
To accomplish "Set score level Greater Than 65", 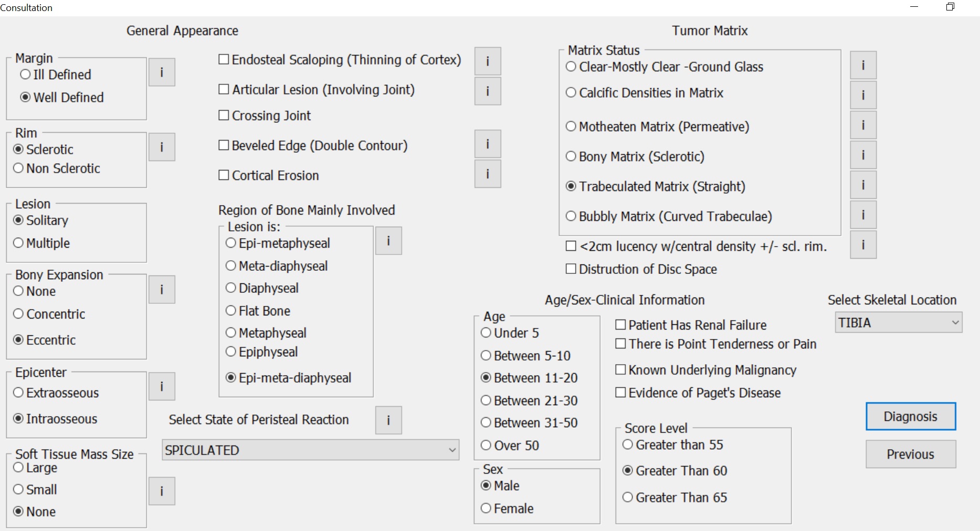I will click(x=675, y=497).
